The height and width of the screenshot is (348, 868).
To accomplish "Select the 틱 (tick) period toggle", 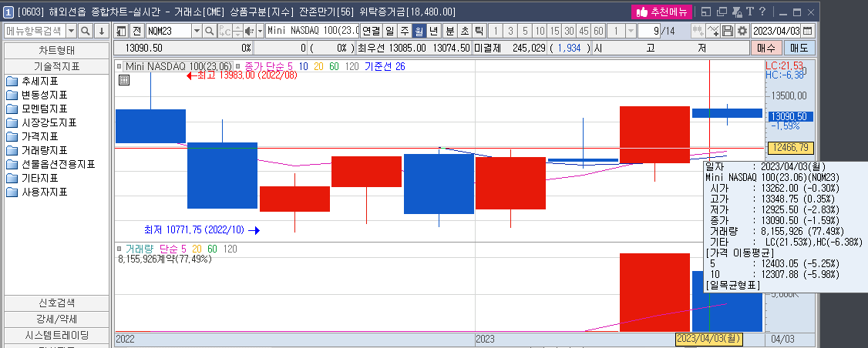I will 479,31.
